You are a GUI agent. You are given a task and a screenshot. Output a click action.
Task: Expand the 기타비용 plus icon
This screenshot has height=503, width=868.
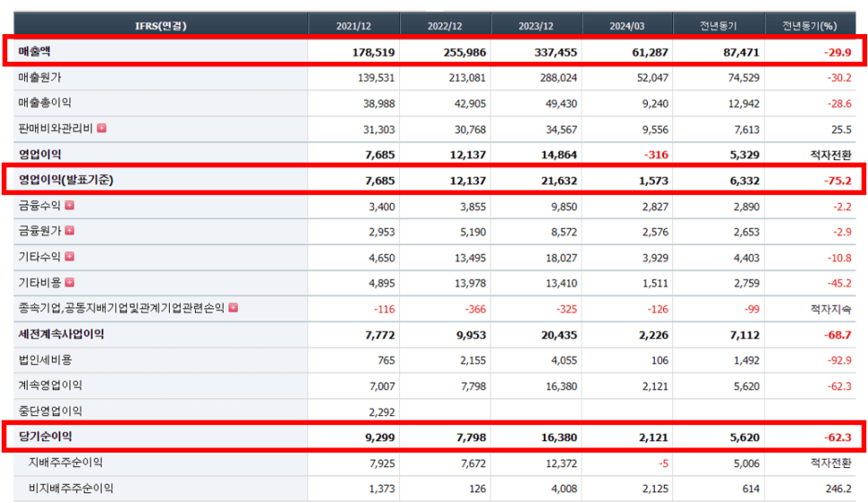[70, 282]
